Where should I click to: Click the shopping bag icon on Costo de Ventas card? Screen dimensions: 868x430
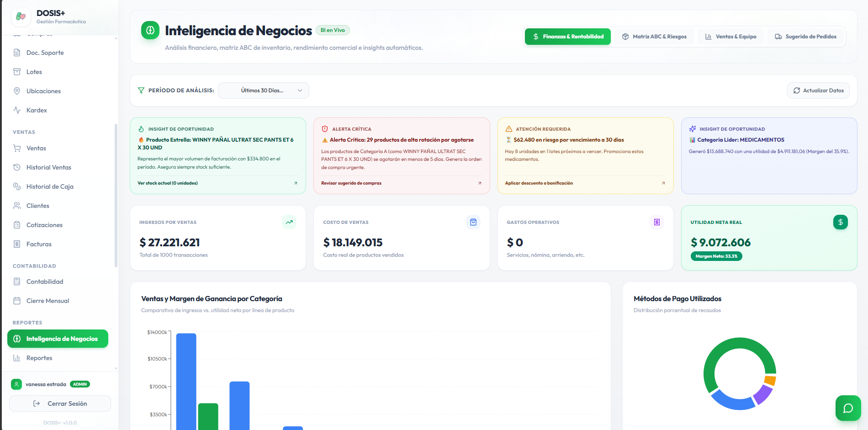point(473,222)
